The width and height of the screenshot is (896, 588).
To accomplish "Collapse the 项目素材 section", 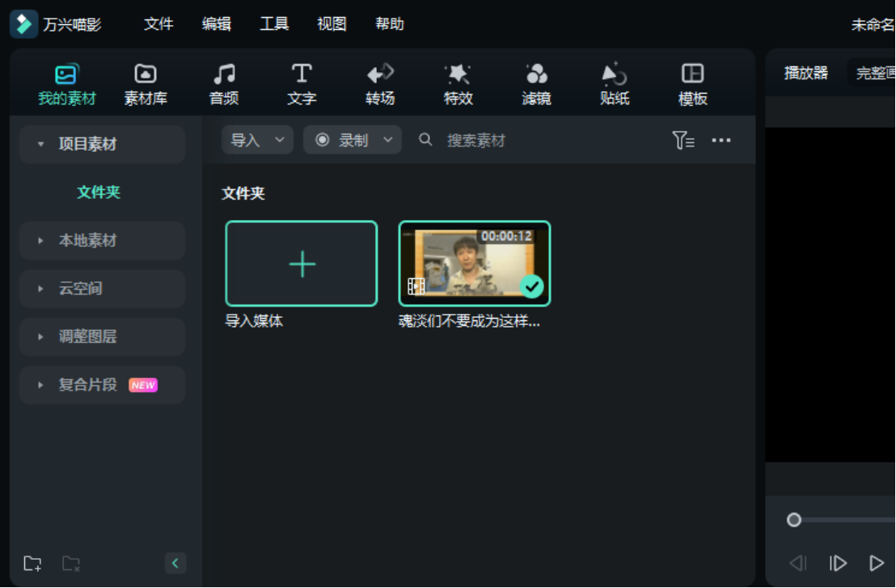I will (40, 144).
